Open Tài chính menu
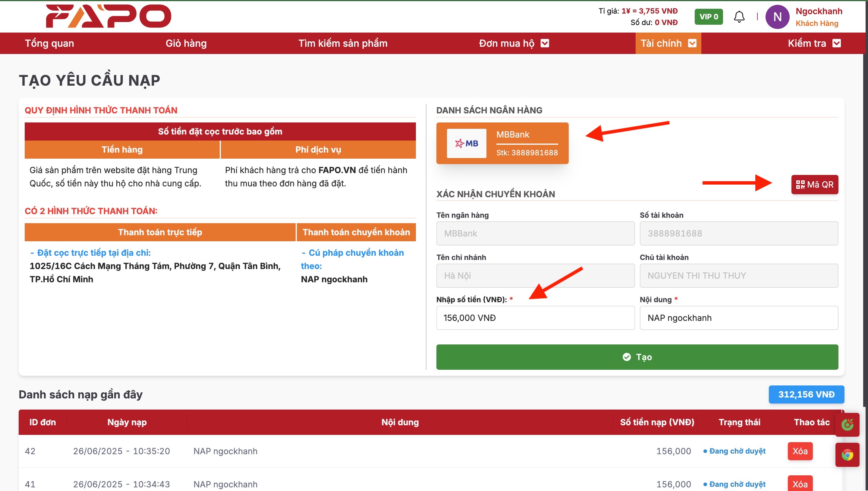This screenshot has height=491, width=868. tap(661, 43)
